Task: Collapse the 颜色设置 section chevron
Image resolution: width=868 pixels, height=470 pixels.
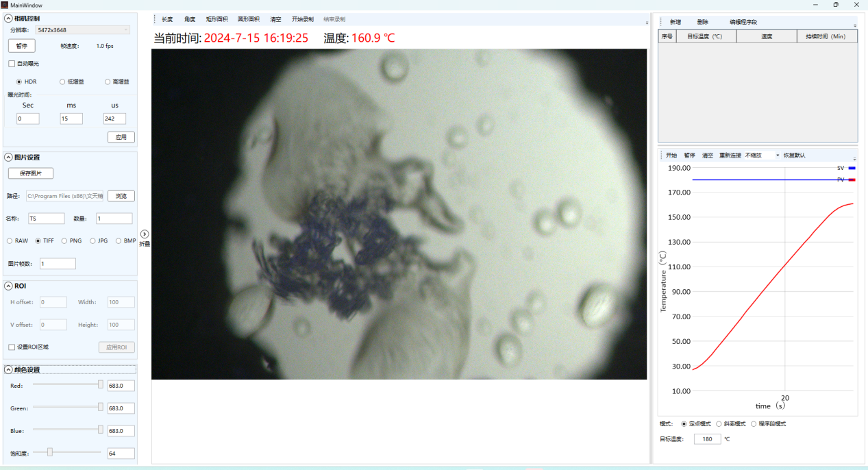Action: tap(9, 369)
